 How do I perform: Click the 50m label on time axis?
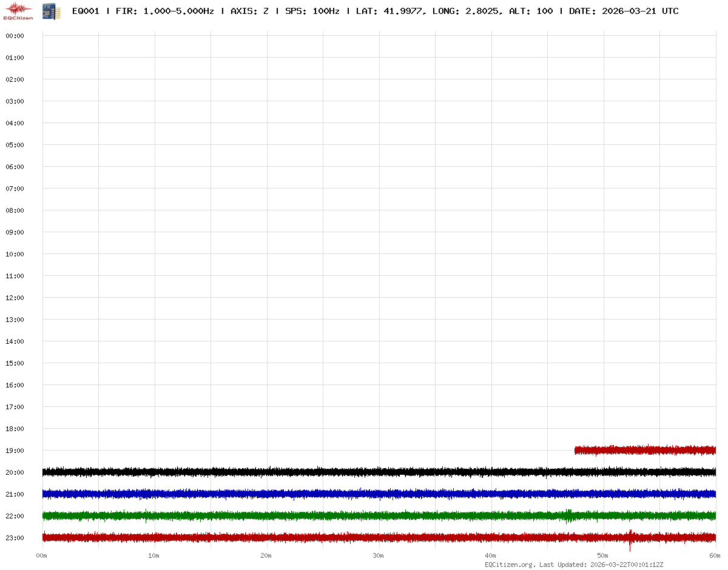[603, 555]
